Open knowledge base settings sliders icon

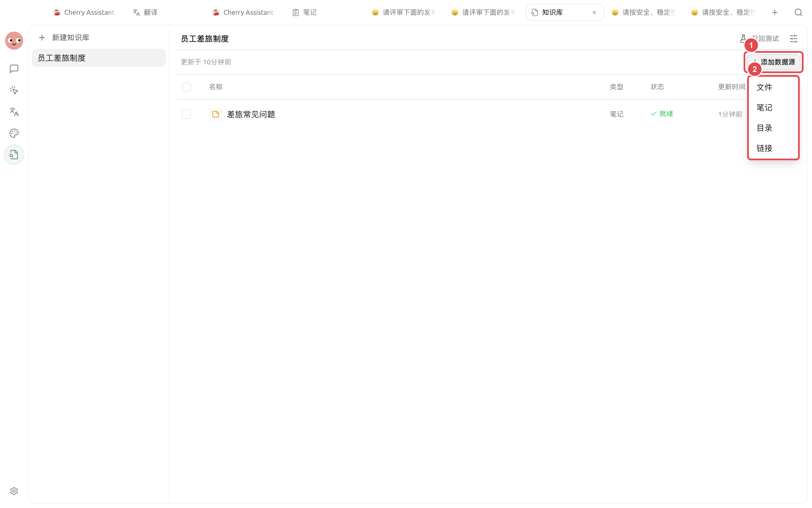coord(794,39)
